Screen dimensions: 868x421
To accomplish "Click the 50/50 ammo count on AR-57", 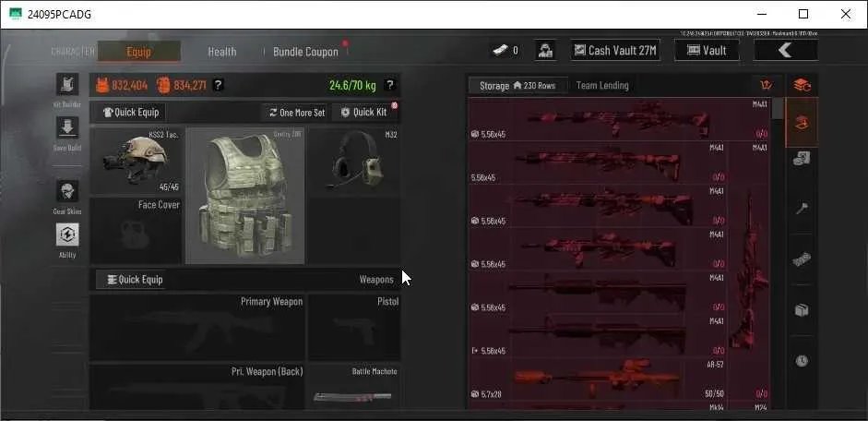I will coord(714,394).
